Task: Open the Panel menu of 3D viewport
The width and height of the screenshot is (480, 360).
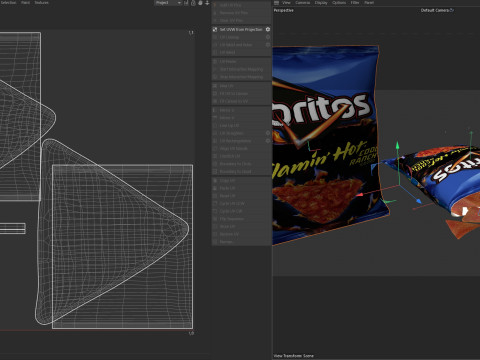Action: point(369,3)
